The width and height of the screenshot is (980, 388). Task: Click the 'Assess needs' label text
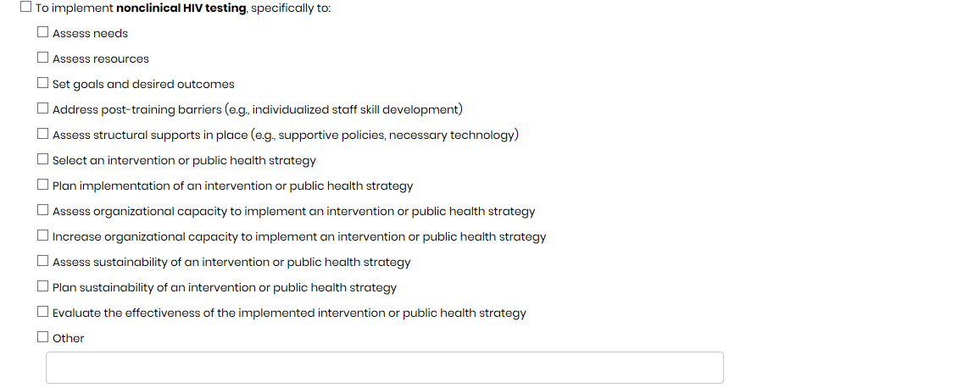pyautogui.click(x=90, y=34)
